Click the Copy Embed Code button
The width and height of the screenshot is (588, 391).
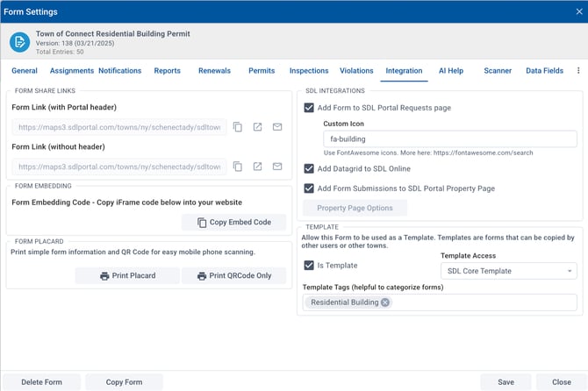(x=233, y=223)
